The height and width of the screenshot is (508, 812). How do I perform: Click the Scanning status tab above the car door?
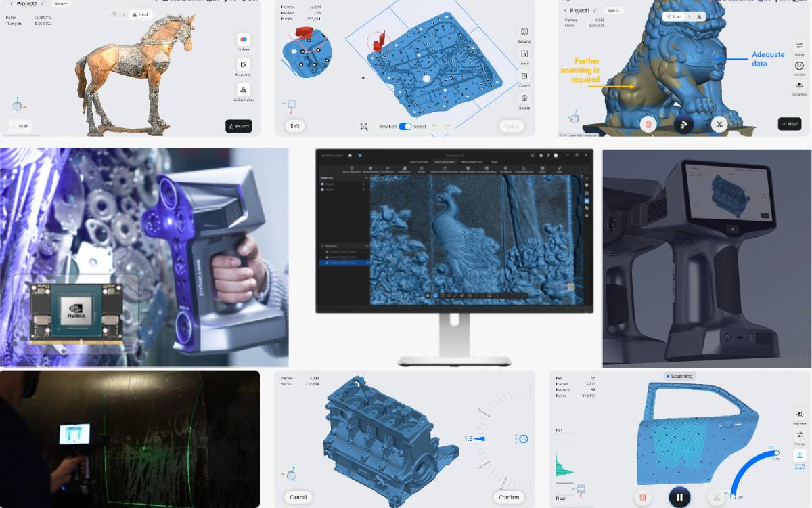(x=680, y=376)
